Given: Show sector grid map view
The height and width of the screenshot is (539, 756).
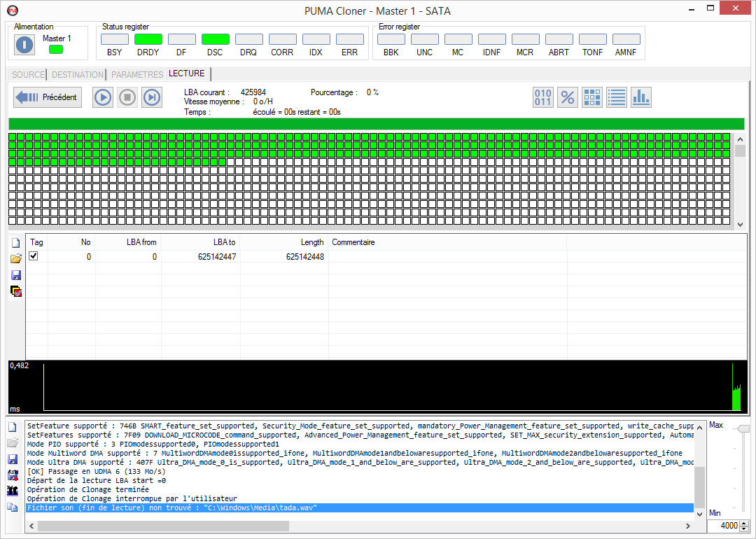Looking at the screenshot, I should coord(592,97).
